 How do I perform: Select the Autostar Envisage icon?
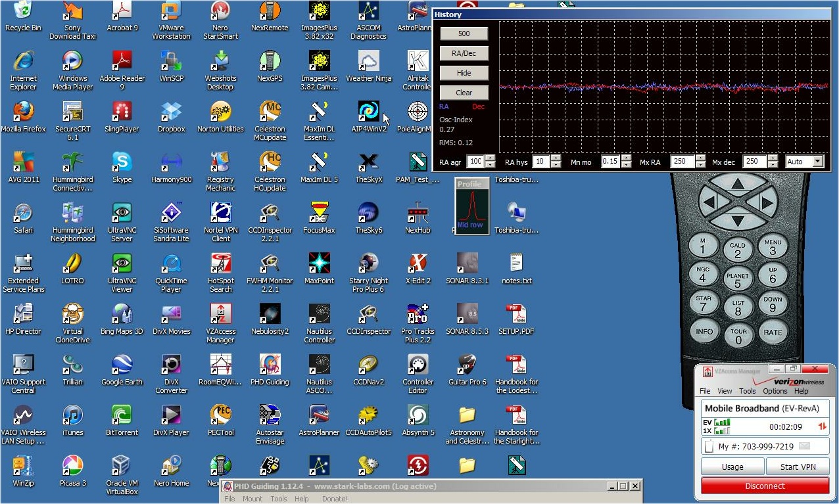tap(270, 424)
